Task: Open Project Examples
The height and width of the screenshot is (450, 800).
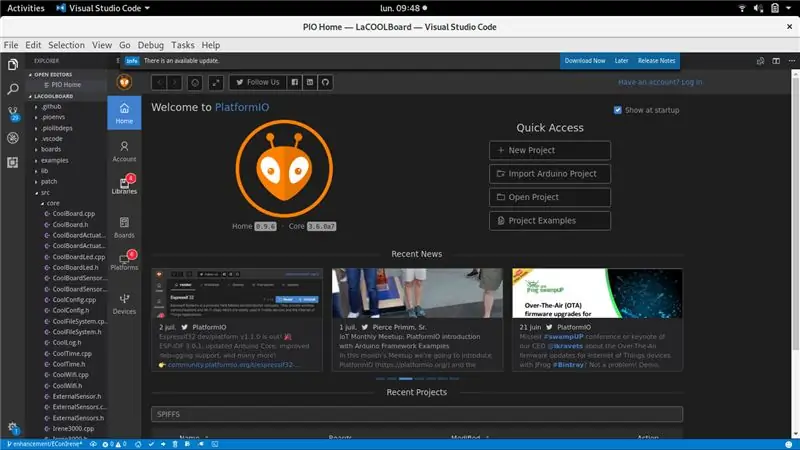Action: pyautogui.click(x=549, y=221)
